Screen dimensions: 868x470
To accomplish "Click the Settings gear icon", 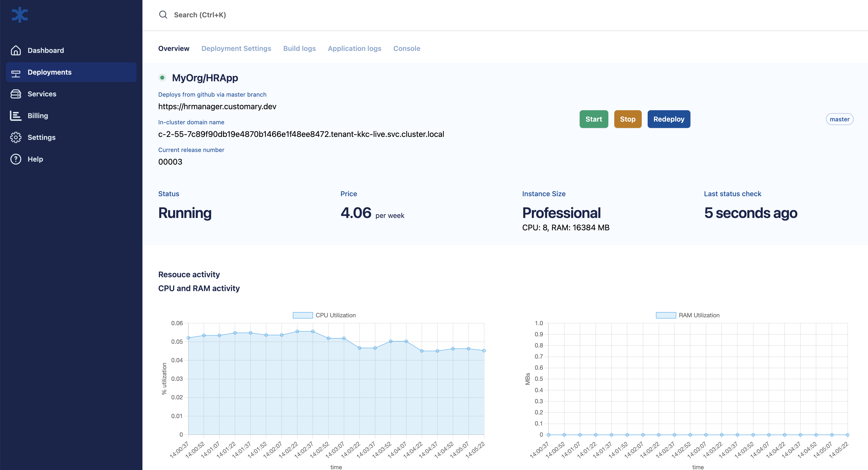I will click(16, 137).
